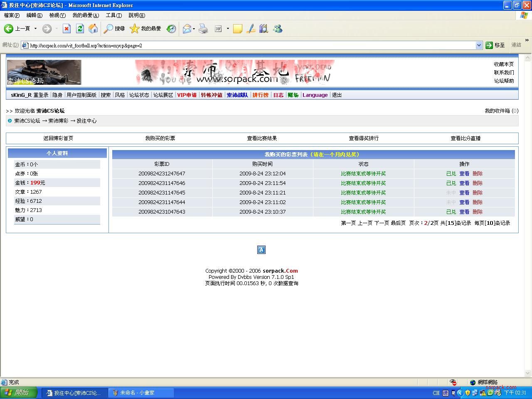Click the VIP申请 navigation link
Screen dimensions: 532x399
187,95
